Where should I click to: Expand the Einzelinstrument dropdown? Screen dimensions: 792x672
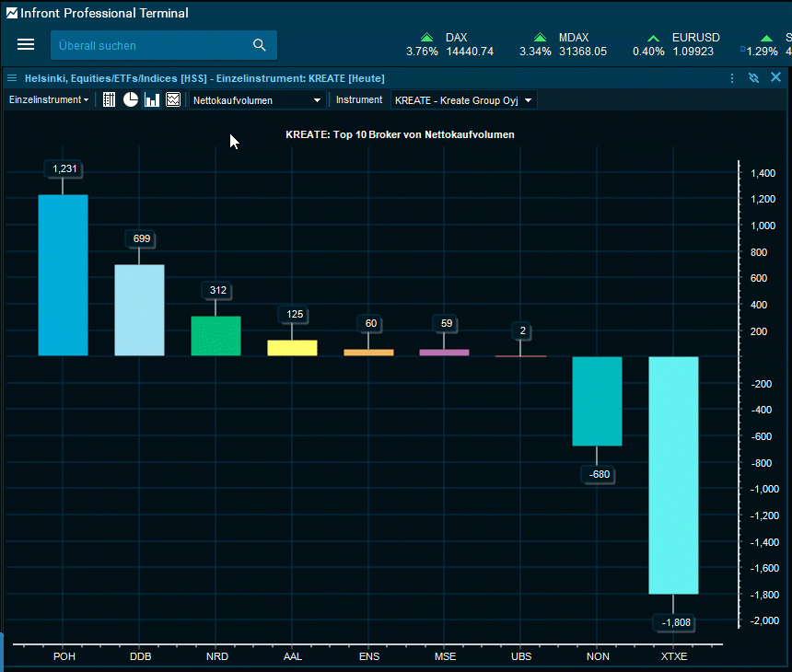click(49, 99)
